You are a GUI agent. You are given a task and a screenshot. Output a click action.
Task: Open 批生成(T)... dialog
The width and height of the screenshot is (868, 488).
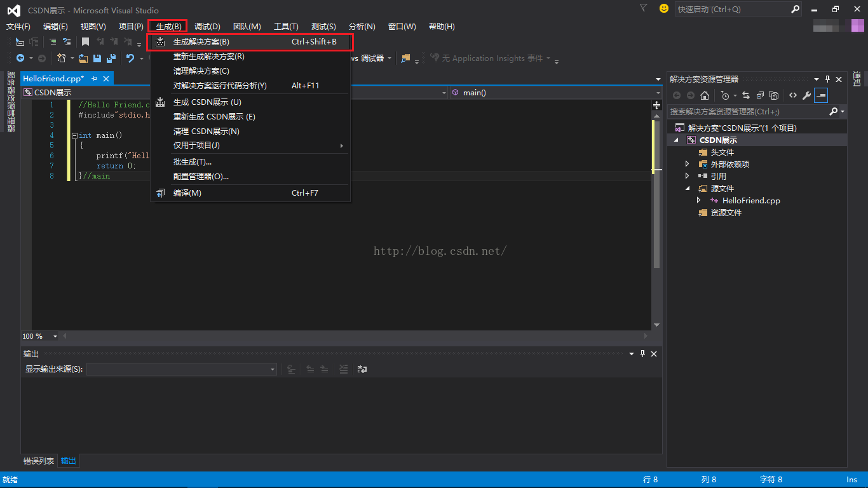[250, 162]
